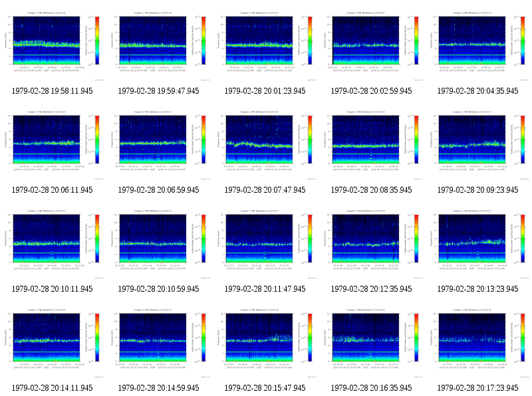Viewport: 532px width, 396px height.
Task: Click caption text 1979-02-28 20:07:47.945
Action: coord(265,190)
